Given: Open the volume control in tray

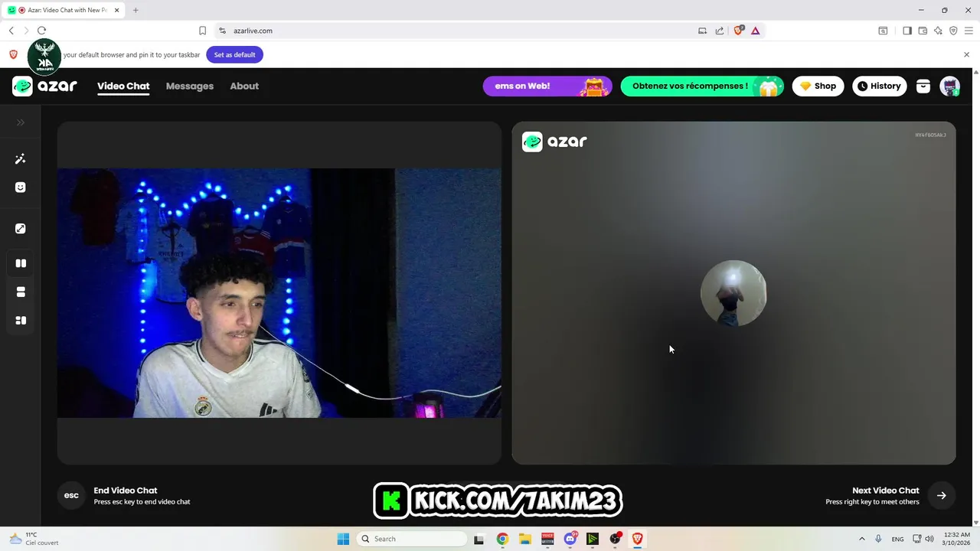Looking at the screenshot, I should pos(929,539).
